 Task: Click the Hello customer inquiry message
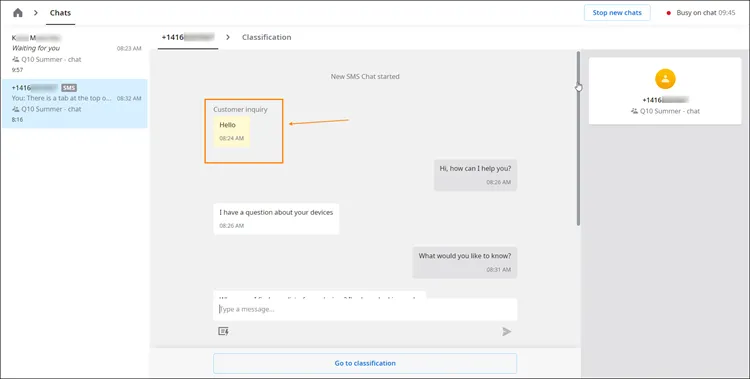tap(232, 131)
